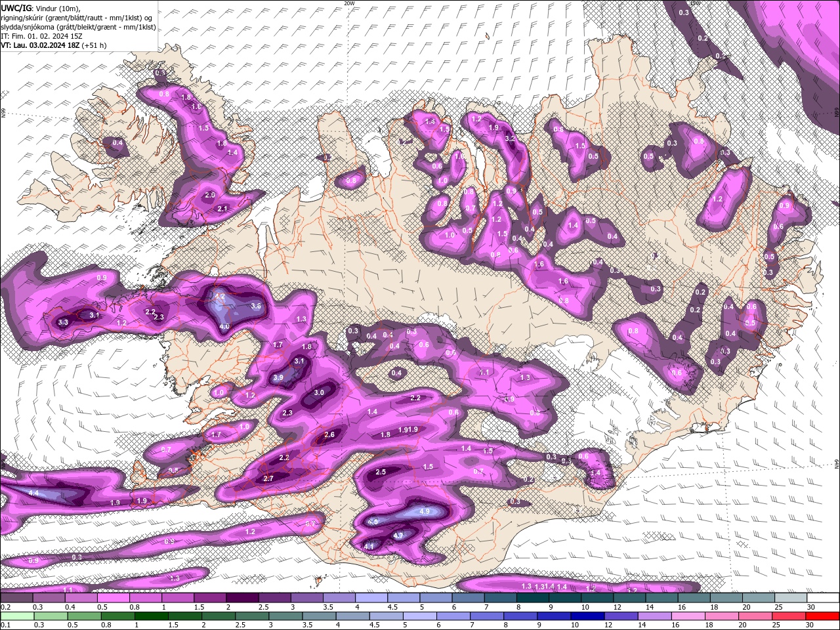This screenshot has width=840, height=630.
Task: Click the 3.2 precipitation value in the north
Action: pos(510,138)
